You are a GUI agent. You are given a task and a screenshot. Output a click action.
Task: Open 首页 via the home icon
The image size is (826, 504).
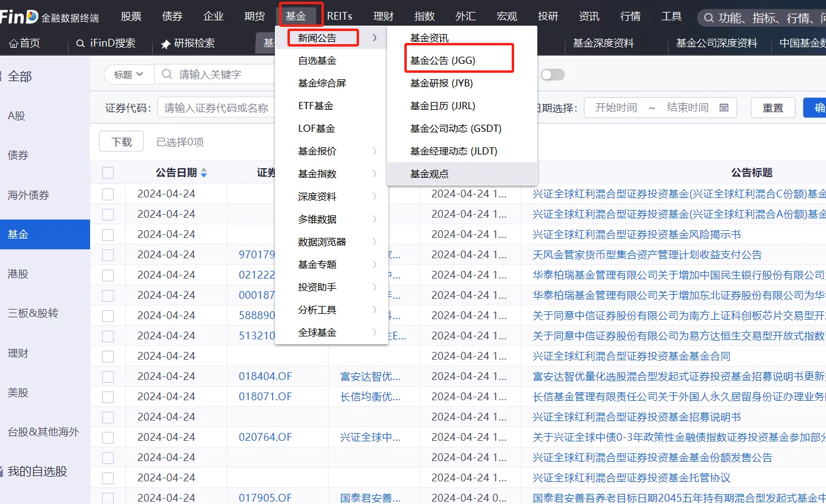pos(15,43)
